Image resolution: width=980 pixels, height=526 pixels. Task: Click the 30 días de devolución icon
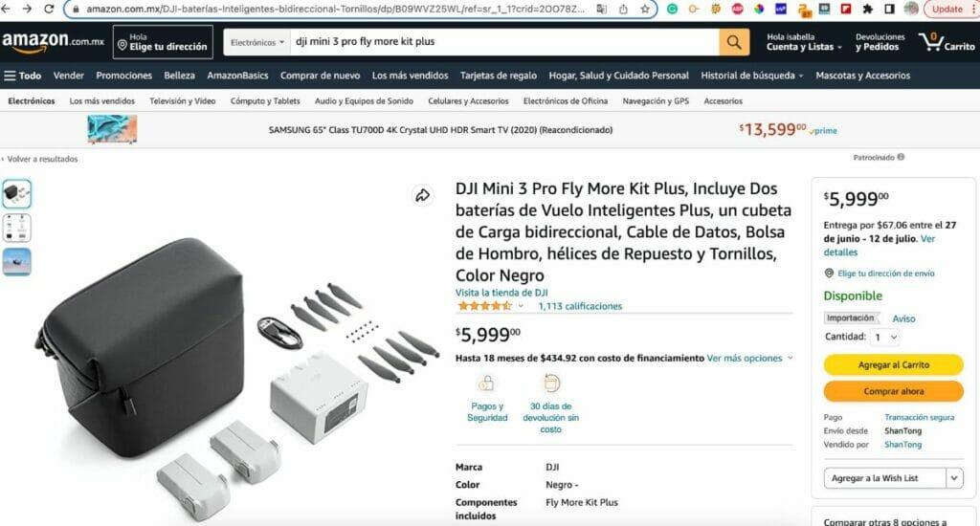click(x=551, y=384)
